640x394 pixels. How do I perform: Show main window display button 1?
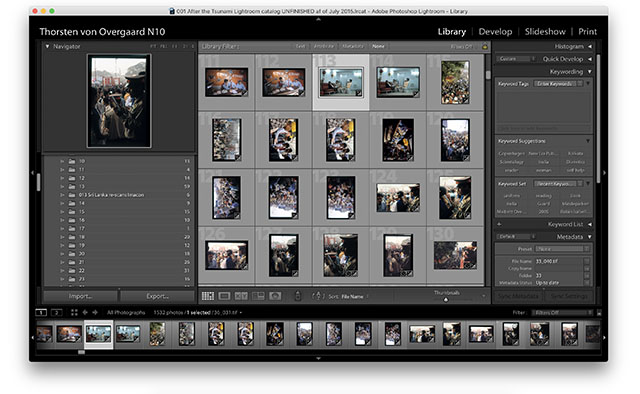[41, 313]
